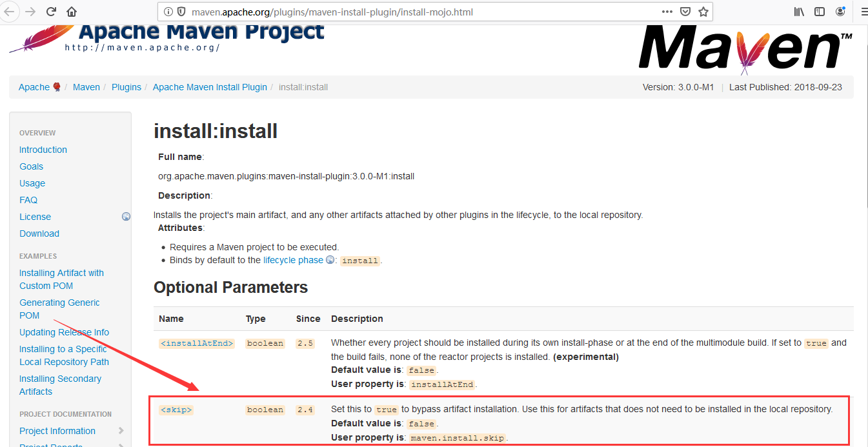
Task: Open the Usage sidebar link
Action: pyautogui.click(x=32, y=183)
